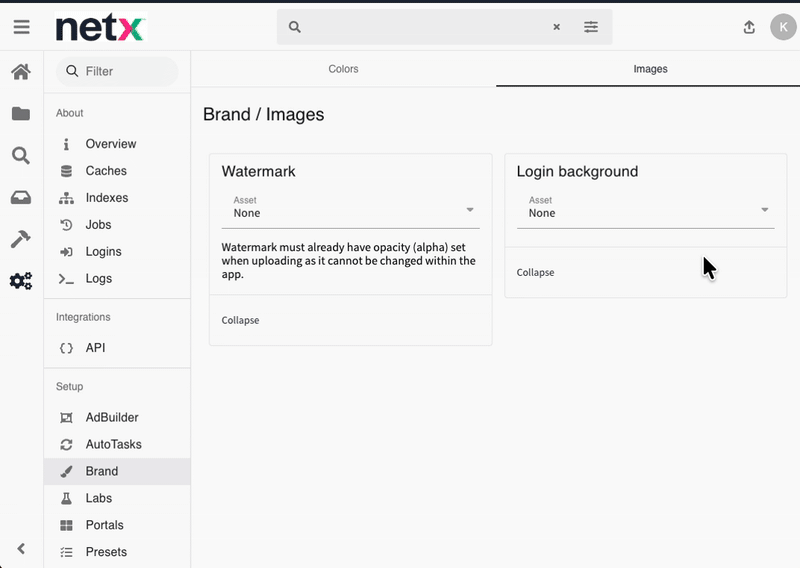Open Portals setup page
The width and height of the screenshot is (800, 568).
click(x=117, y=525)
